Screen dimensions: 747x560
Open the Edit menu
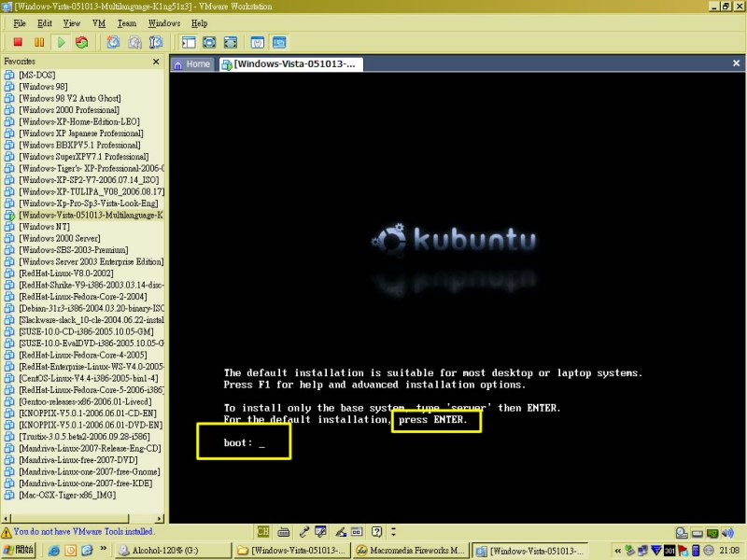tap(45, 22)
